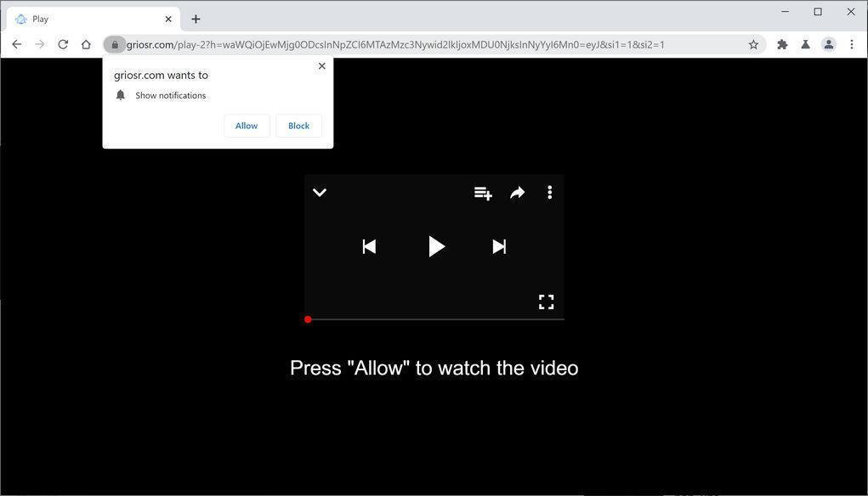Image resolution: width=868 pixels, height=496 pixels.
Task: Open the player's more options menu
Action: click(x=549, y=193)
